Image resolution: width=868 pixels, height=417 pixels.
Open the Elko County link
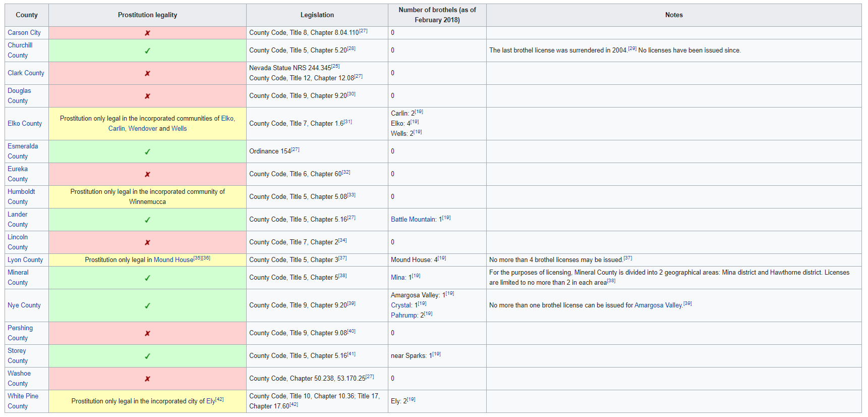click(25, 124)
